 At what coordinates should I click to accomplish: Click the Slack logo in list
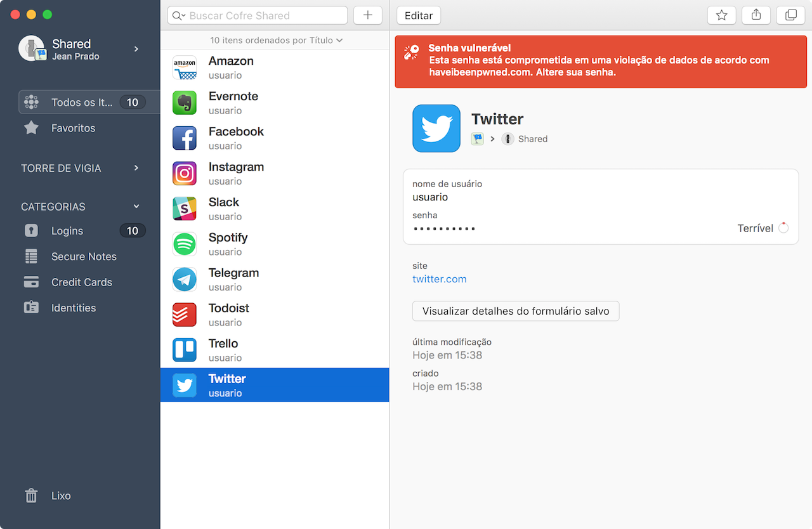pos(185,209)
